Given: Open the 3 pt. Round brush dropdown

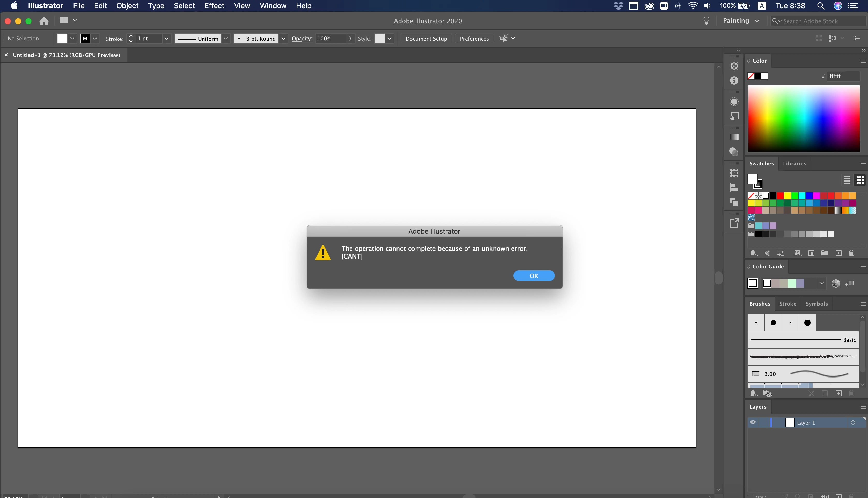Looking at the screenshot, I should pos(283,39).
